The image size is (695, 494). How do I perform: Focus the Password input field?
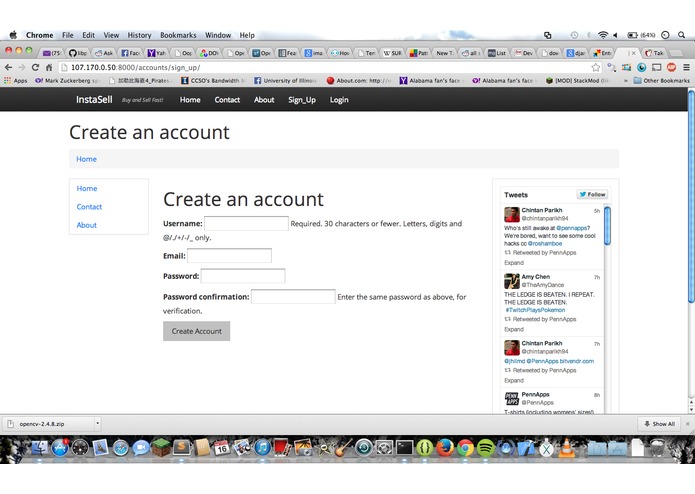(243, 276)
